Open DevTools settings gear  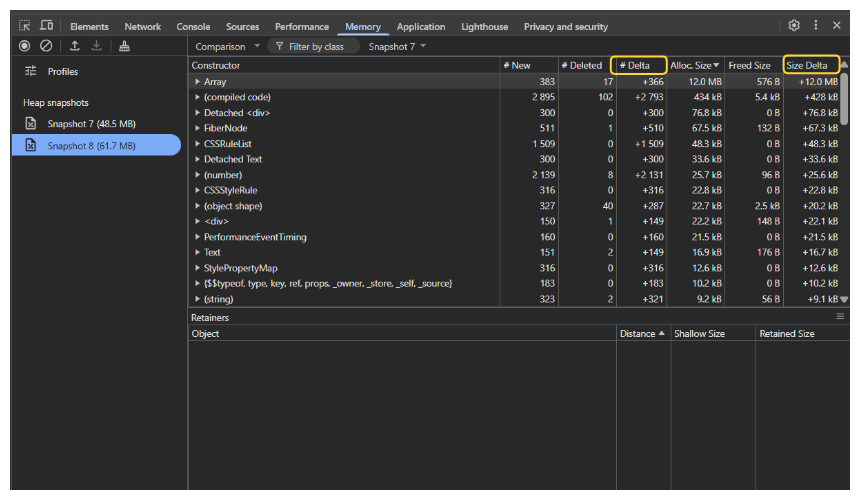794,25
